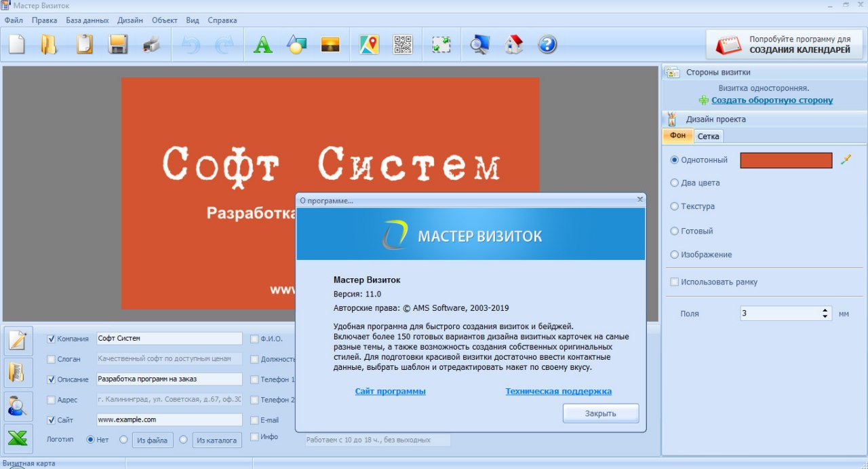
Task: Click the 'Создать оборотную сторону' link
Action: coord(772,100)
